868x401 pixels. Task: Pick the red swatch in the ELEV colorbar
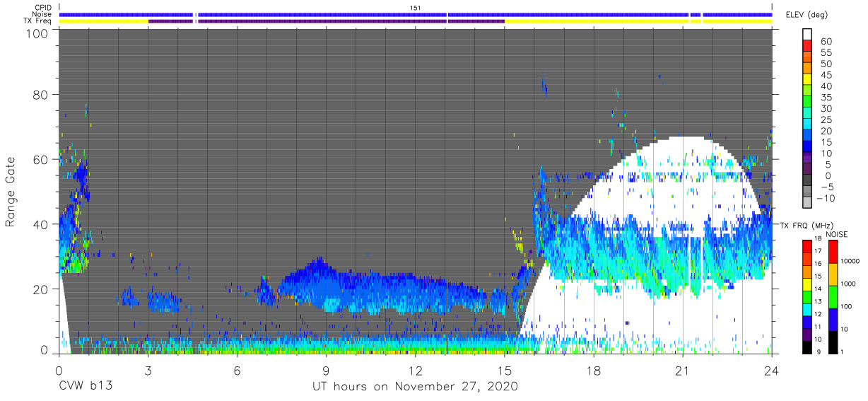coord(807,46)
